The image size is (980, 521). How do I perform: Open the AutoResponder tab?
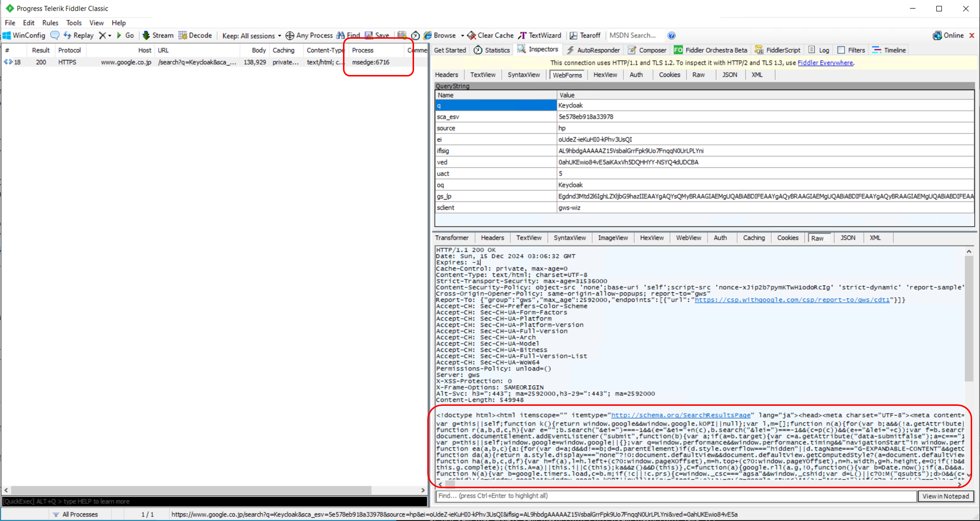click(x=593, y=50)
